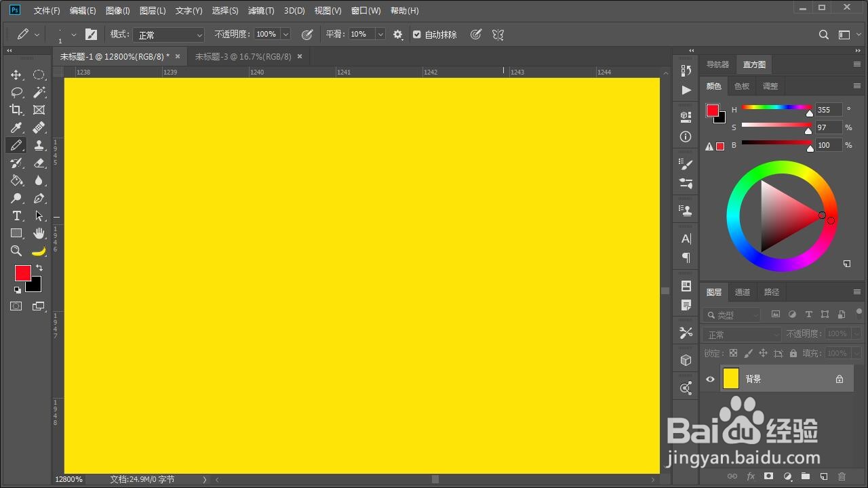The height and width of the screenshot is (488, 868).
Task: Open the Info panel icon
Action: click(686, 136)
